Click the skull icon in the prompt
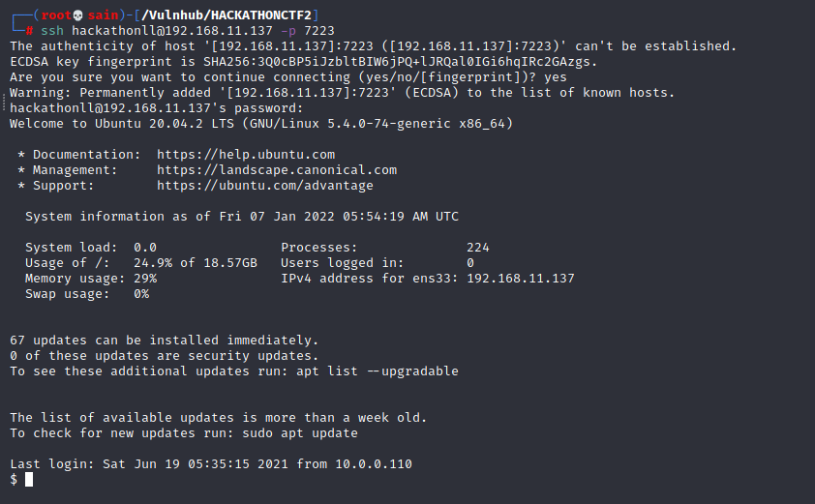The height and width of the screenshot is (504, 815). [78, 15]
